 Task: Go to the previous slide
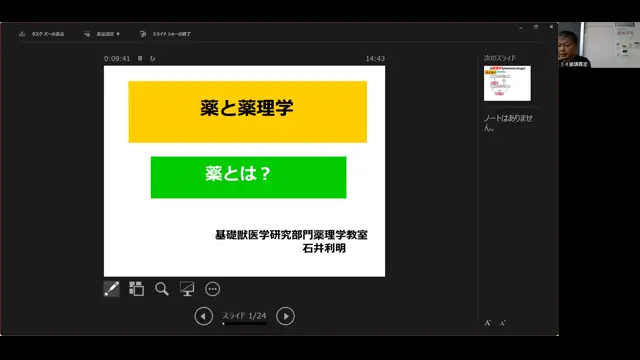pyautogui.click(x=203, y=316)
